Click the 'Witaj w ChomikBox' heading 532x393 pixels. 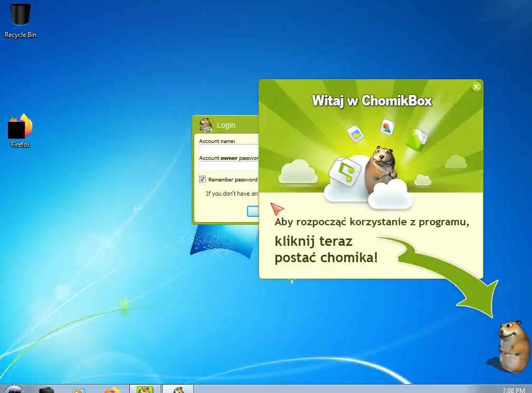tap(372, 101)
